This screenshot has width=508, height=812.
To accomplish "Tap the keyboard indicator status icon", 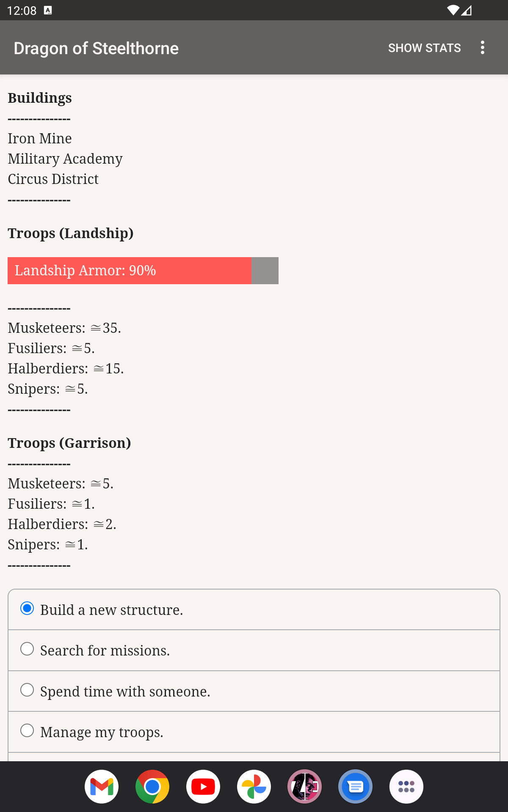I will (x=48, y=10).
